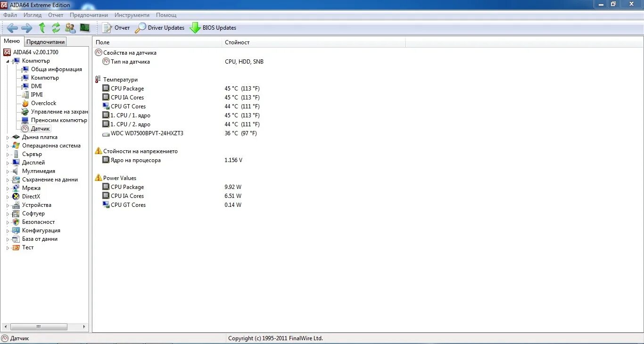Viewport: 644px width, 344px height.
Task: Expand the Съхранение на данни node
Action: point(8,180)
